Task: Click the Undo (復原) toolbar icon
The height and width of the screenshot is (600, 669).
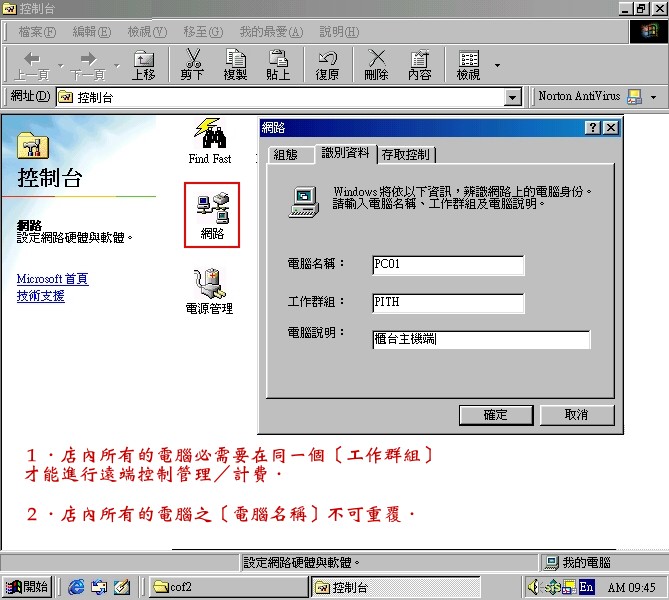Action: click(x=327, y=65)
